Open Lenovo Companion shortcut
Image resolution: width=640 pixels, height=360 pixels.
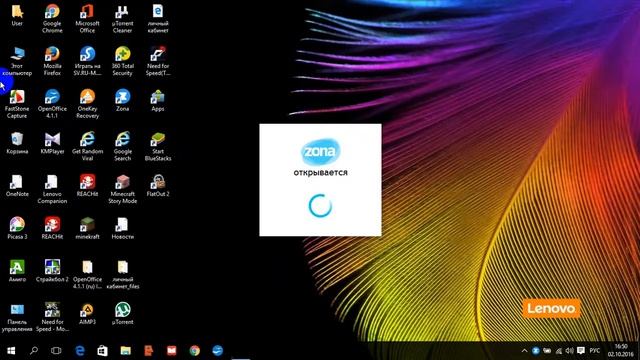[52, 189]
